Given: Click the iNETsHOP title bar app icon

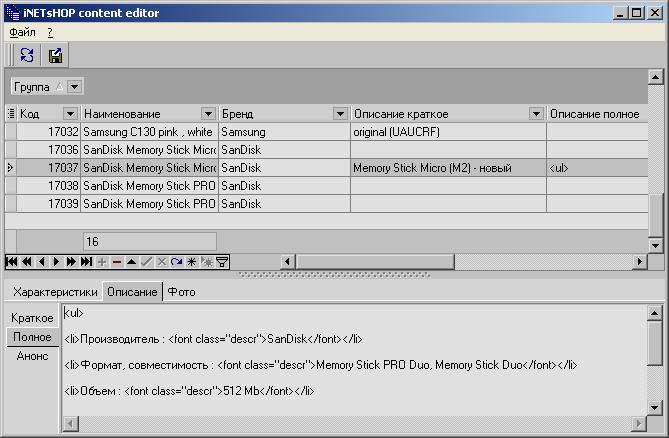Looking at the screenshot, I should 13,13.
